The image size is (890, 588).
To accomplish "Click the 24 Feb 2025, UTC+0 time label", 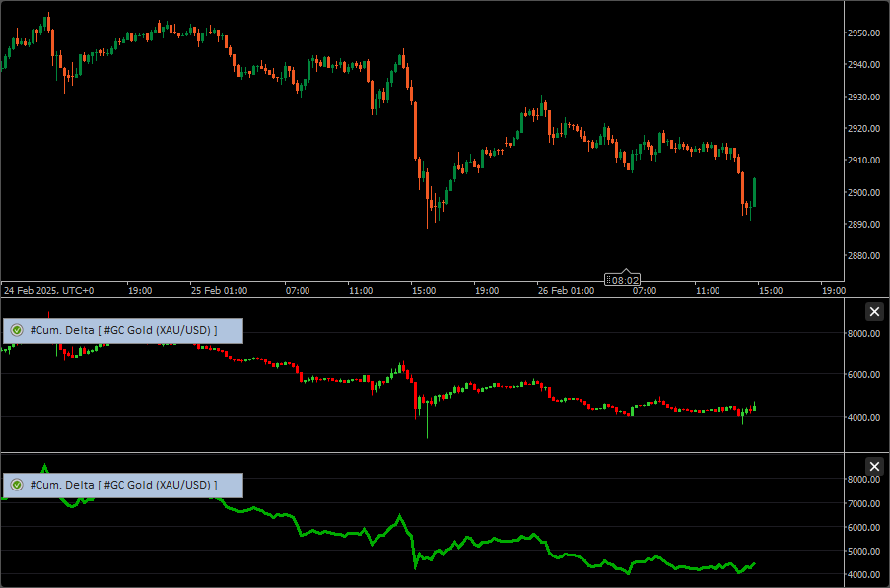I will 49,290.
